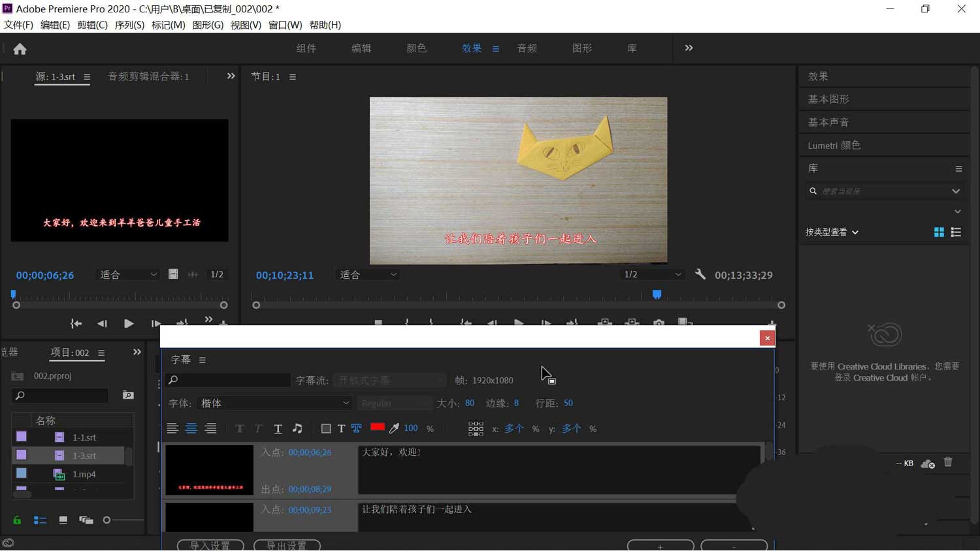This screenshot has width=980, height=551.
Task: Open Program monitor 适合 zoom dropdown
Action: pyautogui.click(x=368, y=275)
